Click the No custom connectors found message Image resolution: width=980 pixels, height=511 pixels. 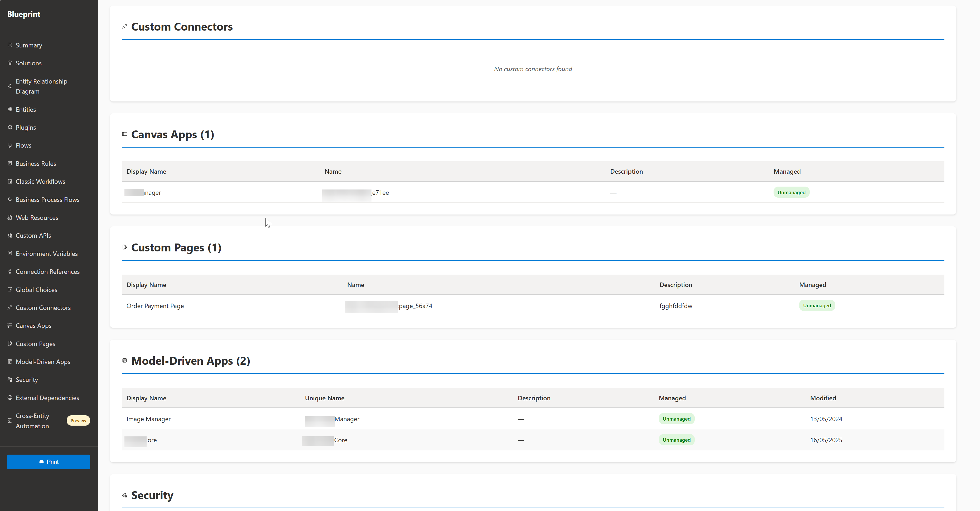click(x=533, y=69)
